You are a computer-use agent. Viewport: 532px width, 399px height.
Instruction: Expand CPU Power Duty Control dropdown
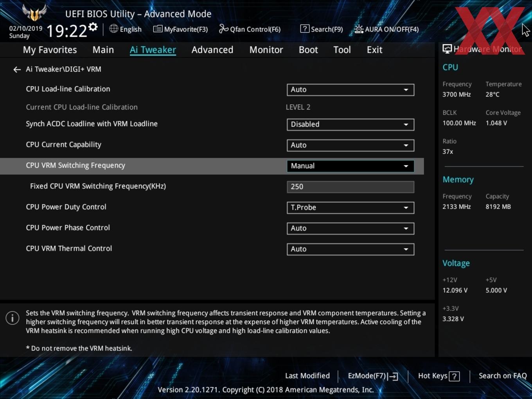point(350,207)
